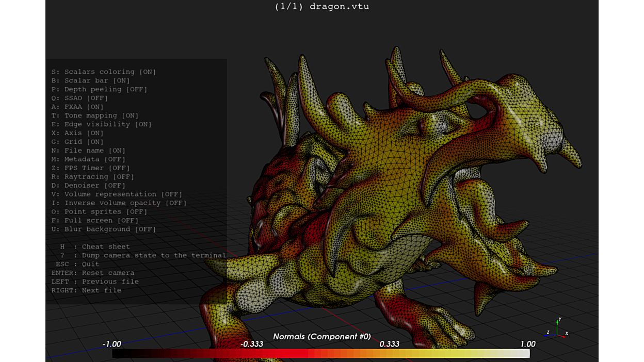Screen dimensions: 644x362
Task: Enable the FPS Timer entry
Action: 91,168
